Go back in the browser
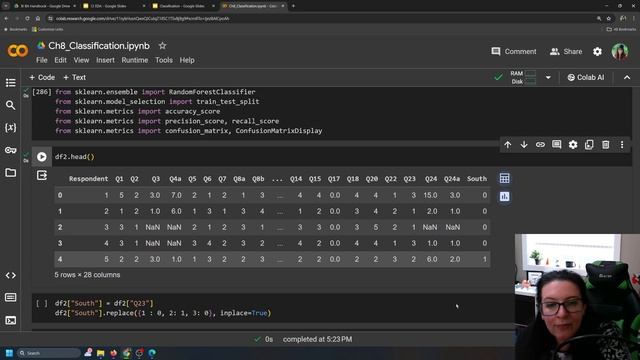Image resolution: width=640 pixels, height=360 pixels. tap(6, 18)
